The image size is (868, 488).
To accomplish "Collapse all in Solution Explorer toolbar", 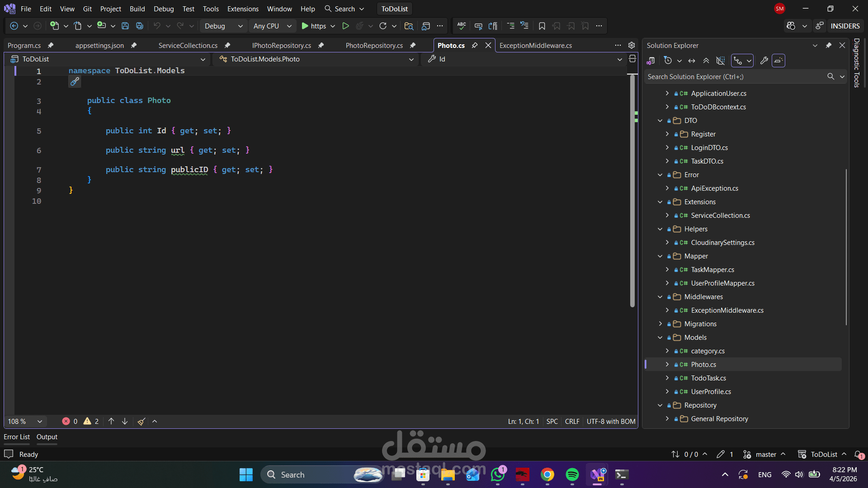I will click(x=706, y=61).
